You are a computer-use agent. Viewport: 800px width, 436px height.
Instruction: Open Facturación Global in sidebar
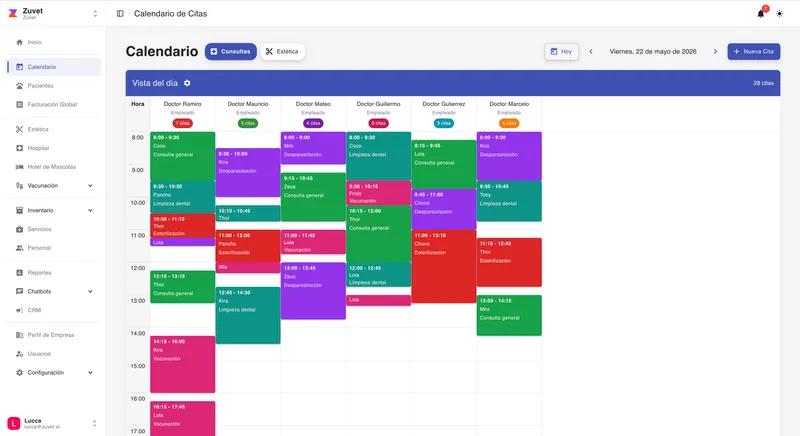53,105
